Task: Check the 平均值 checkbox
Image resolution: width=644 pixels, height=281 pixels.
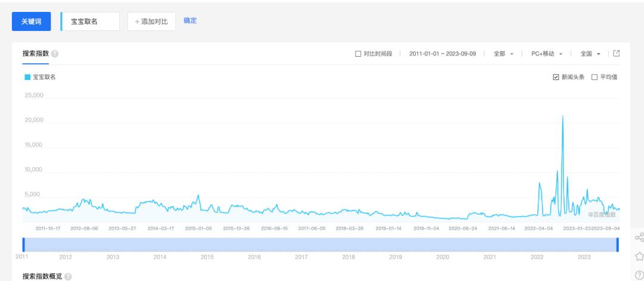Action: click(594, 77)
